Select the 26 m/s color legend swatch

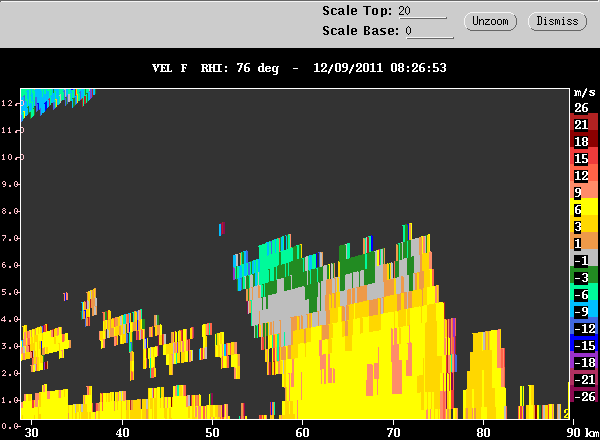581,108
